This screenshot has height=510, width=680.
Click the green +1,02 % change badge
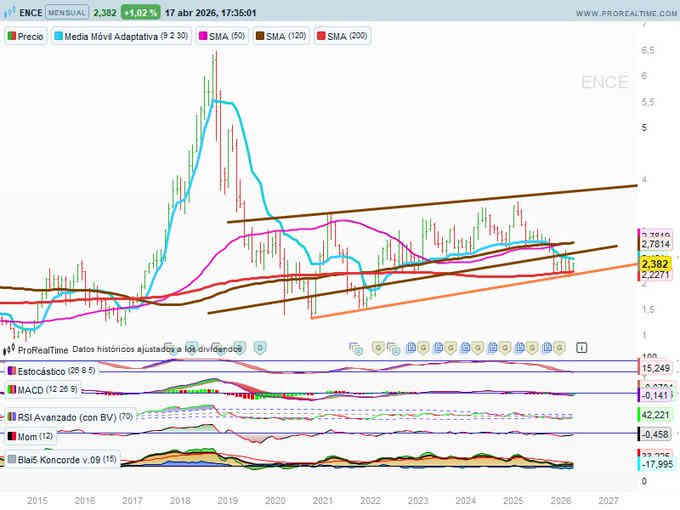point(141,13)
